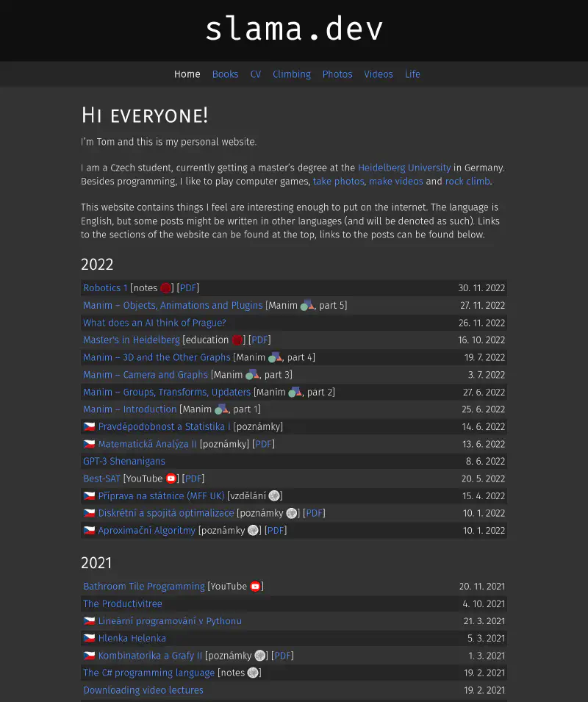Screen dimensions: 588x702
Task: Follow the rock climb link in intro
Action: 467,181
